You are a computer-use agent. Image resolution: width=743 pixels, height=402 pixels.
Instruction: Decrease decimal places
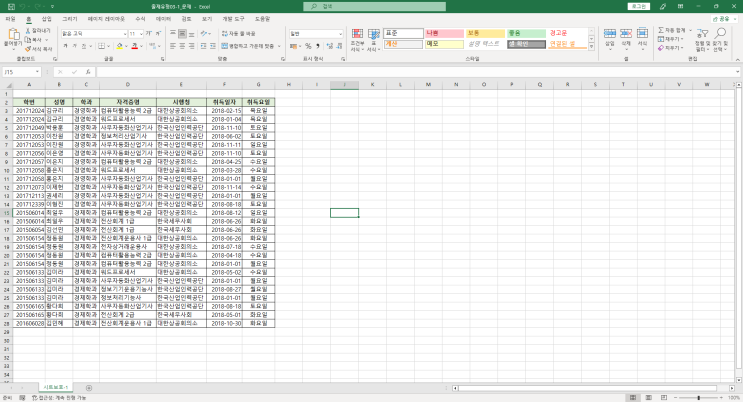[x=339, y=46]
